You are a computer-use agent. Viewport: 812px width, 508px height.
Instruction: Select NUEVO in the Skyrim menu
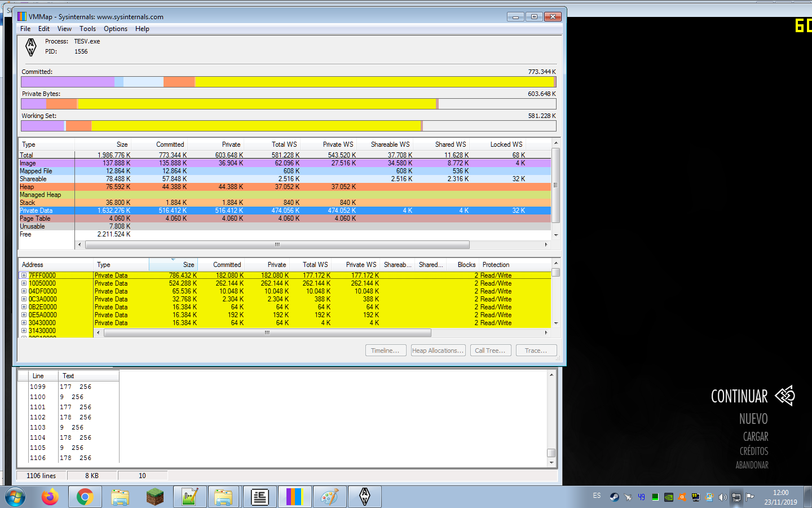pos(753,419)
